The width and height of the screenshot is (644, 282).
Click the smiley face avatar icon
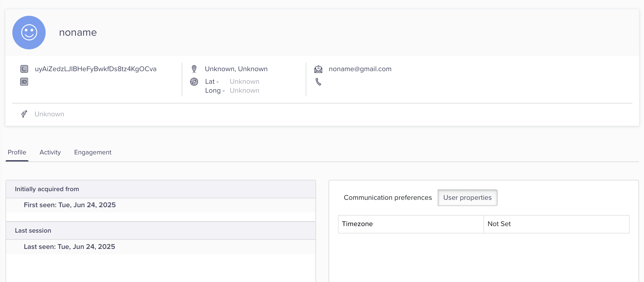[29, 32]
